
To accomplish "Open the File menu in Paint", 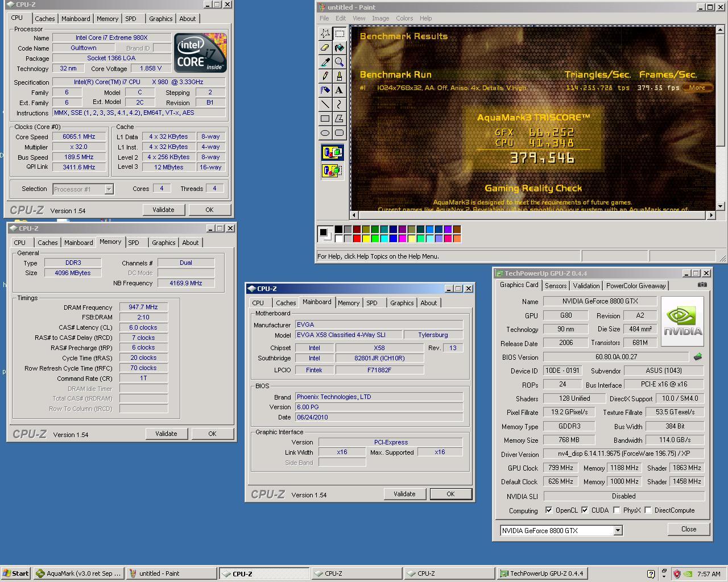I will [324, 18].
